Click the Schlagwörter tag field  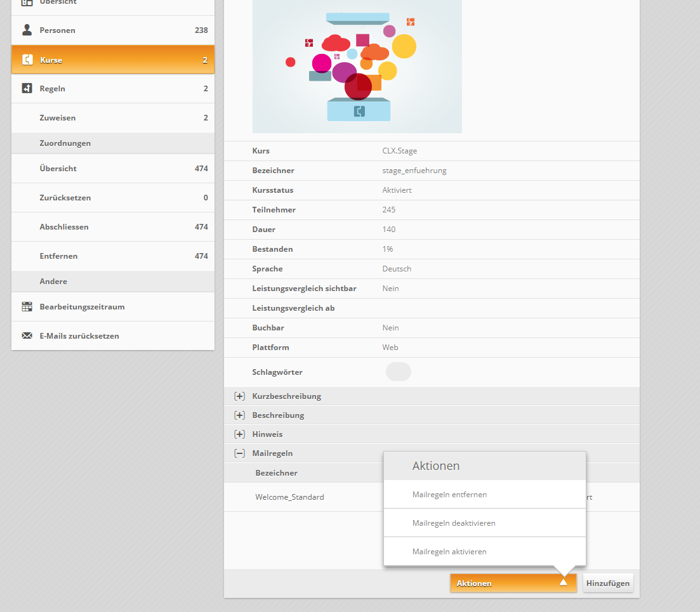pyautogui.click(x=398, y=372)
